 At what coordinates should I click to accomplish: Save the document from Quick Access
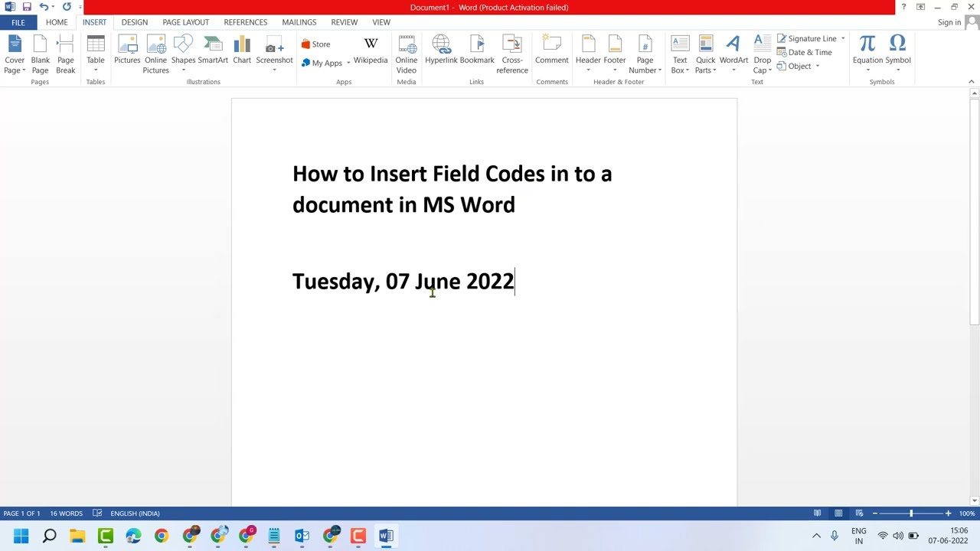coord(27,7)
